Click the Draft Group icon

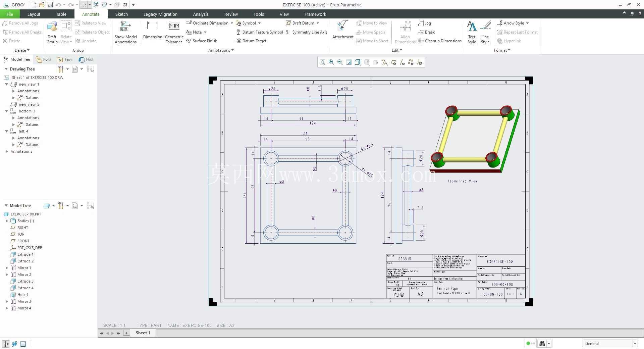pyautogui.click(x=52, y=32)
